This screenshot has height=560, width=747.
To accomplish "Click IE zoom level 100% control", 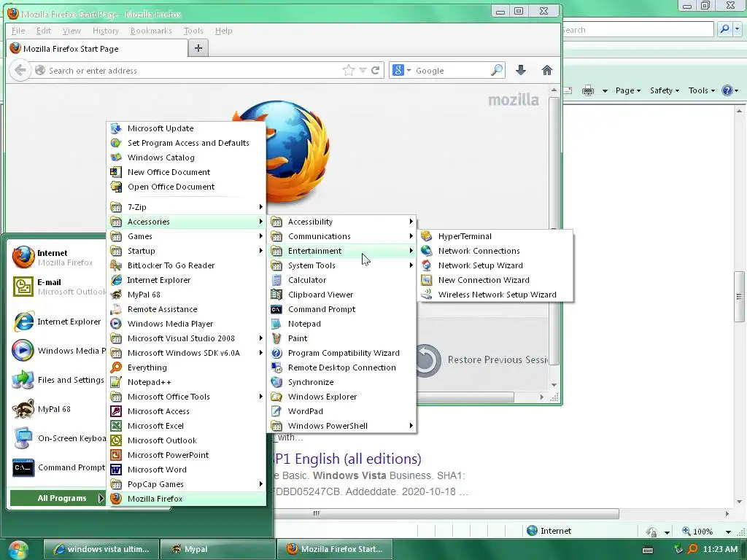I will (706, 532).
